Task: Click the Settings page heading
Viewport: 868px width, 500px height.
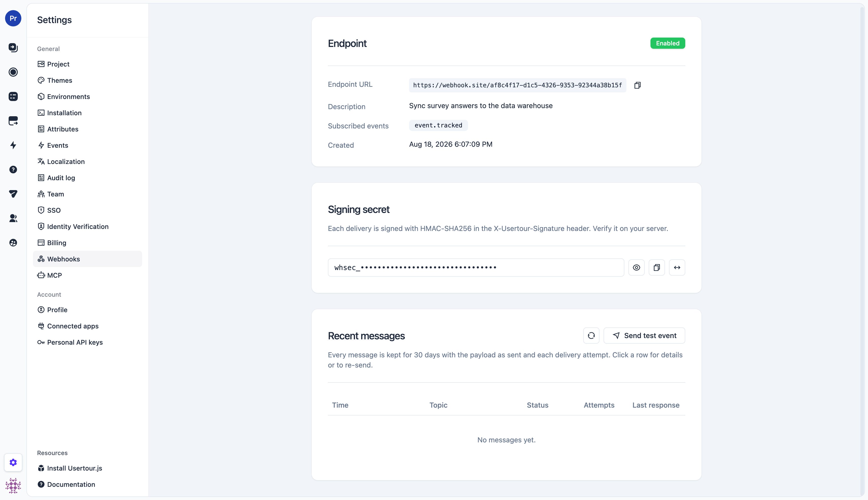Action: point(54,20)
